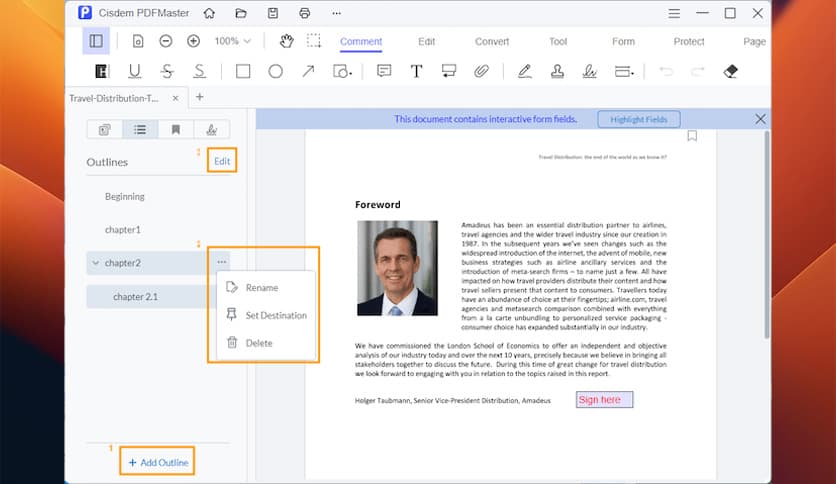Attach a file with paperclip icon
The height and width of the screenshot is (484, 836).
tap(481, 71)
